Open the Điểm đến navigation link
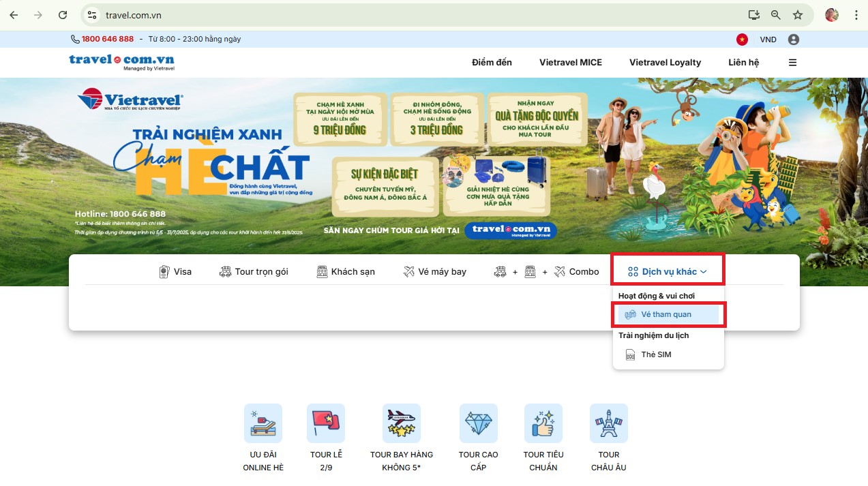 pos(492,62)
